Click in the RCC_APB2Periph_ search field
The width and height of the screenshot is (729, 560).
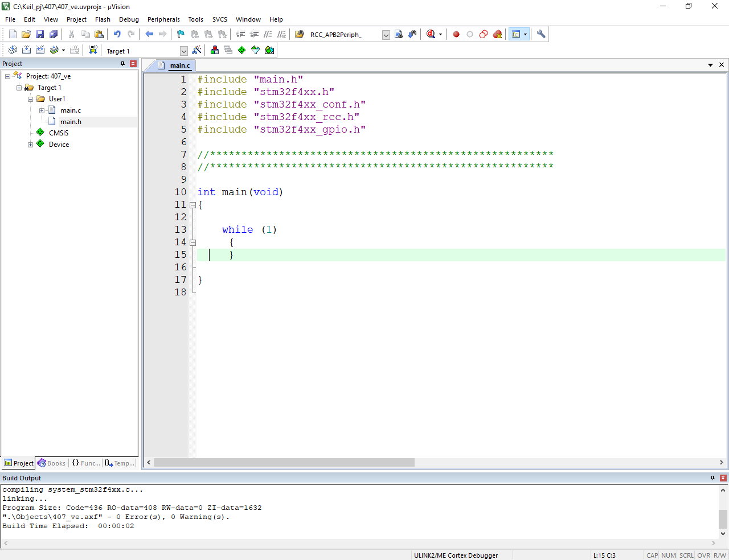click(x=344, y=35)
